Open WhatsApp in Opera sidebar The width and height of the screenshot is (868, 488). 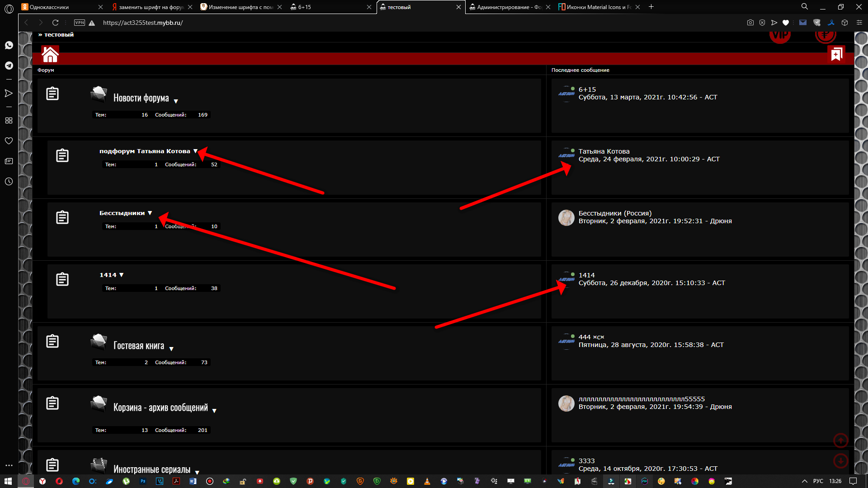click(9, 45)
